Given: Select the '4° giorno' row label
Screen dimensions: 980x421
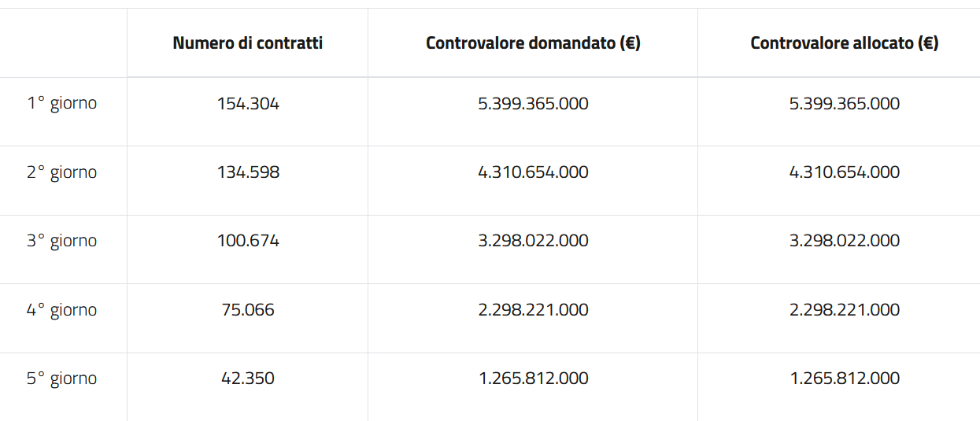Looking at the screenshot, I should (x=62, y=310).
